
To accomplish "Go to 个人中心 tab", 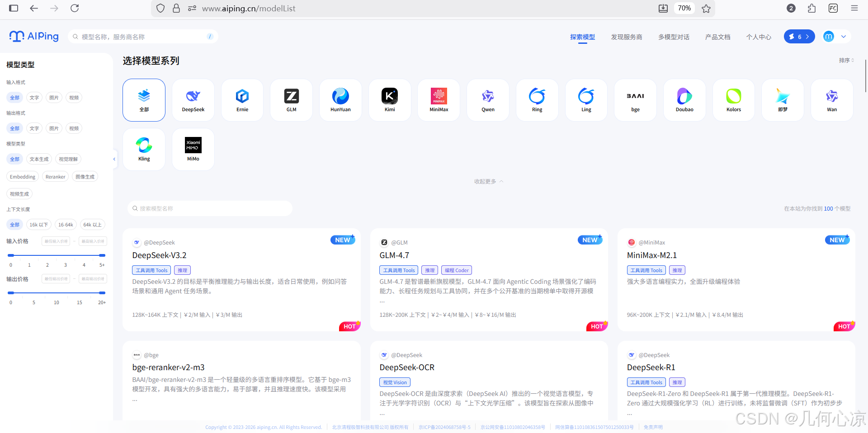I will 759,37.
